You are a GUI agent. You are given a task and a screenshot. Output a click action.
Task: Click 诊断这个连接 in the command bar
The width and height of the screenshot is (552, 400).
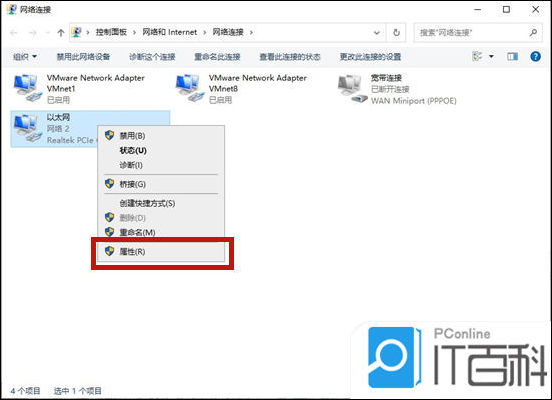[x=152, y=57]
